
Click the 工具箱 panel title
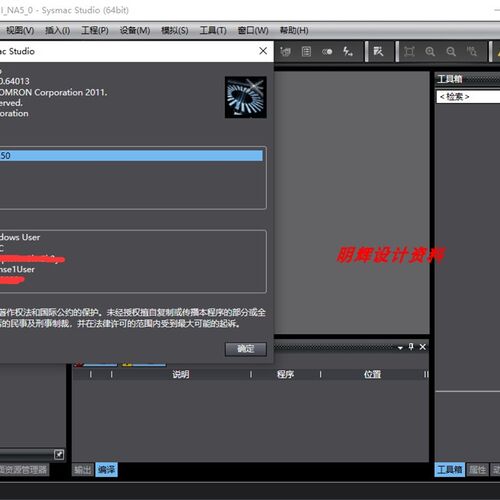(x=450, y=79)
